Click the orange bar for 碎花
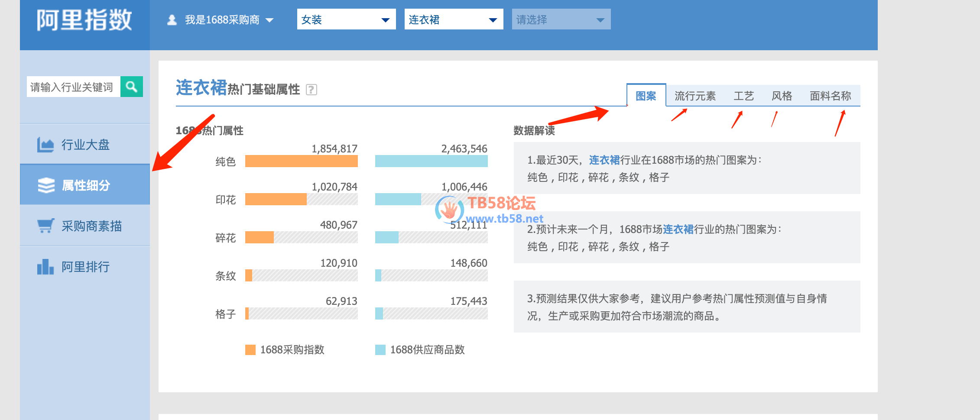This screenshot has height=420, width=980. [260, 237]
